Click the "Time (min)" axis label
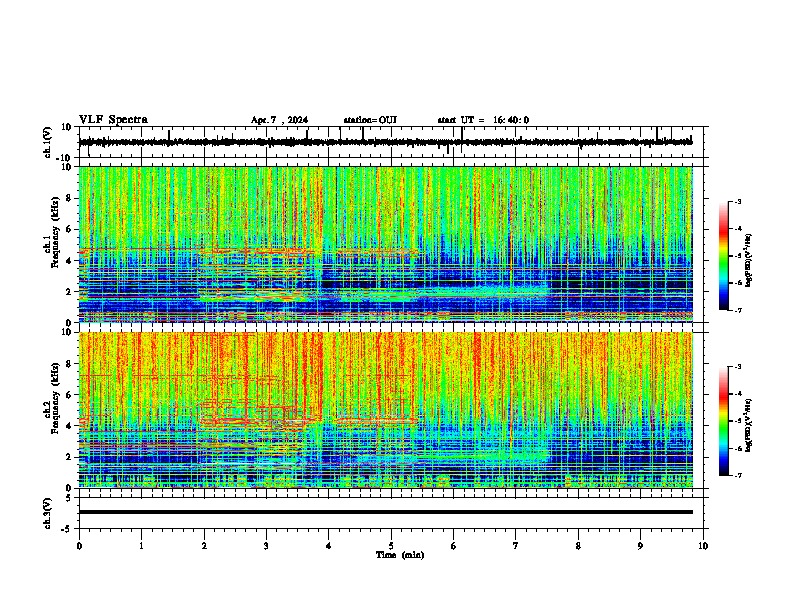The height and width of the screenshot is (612, 792). point(400,555)
